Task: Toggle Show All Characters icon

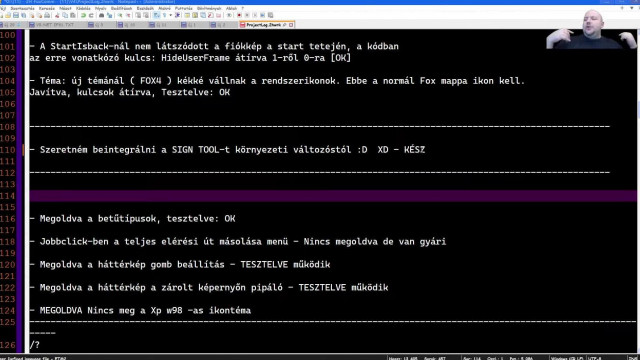Action: pyautogui.click(x=164, y=16)
